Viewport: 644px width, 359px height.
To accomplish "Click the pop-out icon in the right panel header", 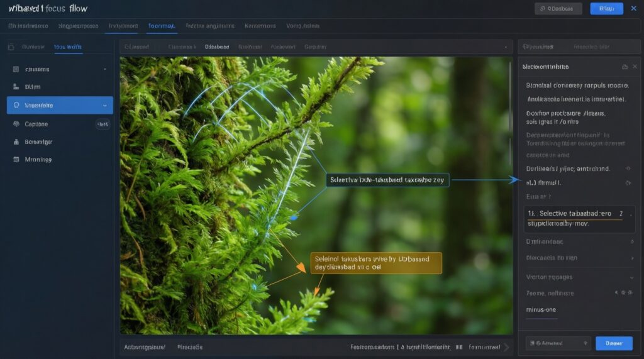I will pyautogui.click(x=624, y=67).
